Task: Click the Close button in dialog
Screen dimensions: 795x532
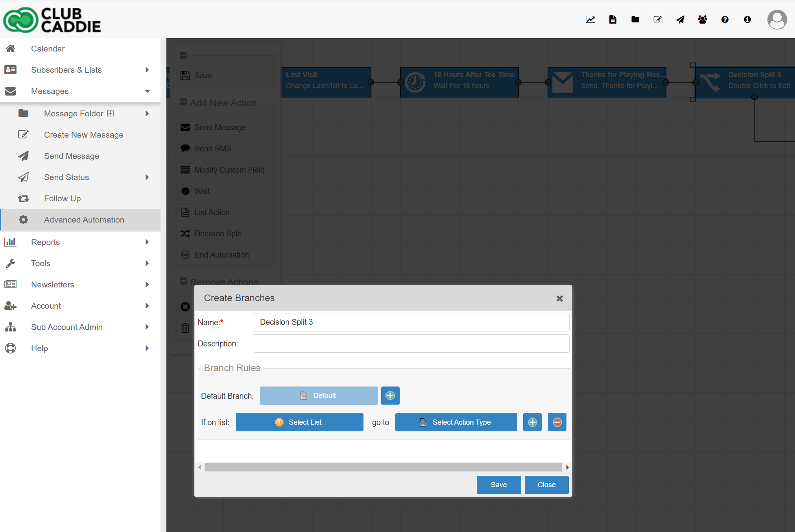Action: (546, 485)
